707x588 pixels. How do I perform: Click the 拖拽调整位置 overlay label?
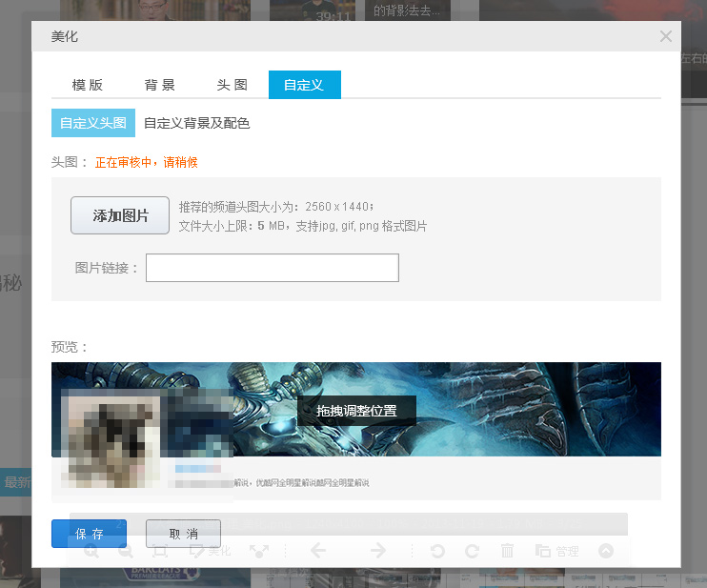pos(356,411)
